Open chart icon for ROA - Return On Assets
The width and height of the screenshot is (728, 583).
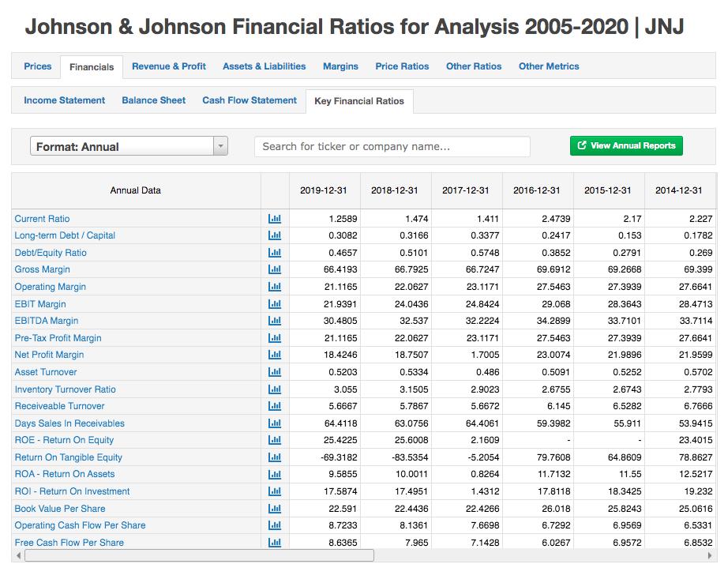click(x=275, y=474)
